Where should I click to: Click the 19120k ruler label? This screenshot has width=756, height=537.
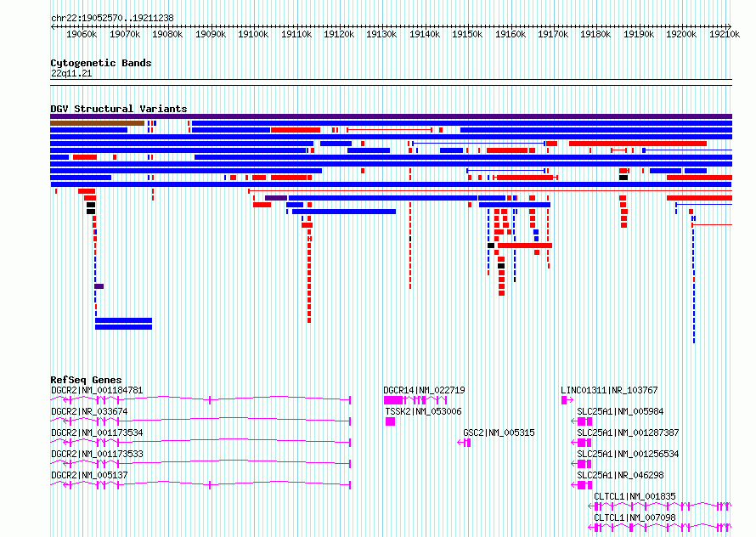[x=339, y=34]
